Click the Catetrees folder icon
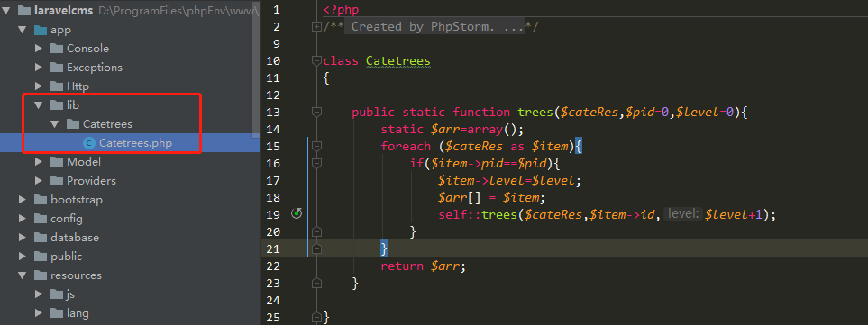Image resolution: width=868 pixels, height=325 pixels. pyautogui.click(x=73, y=124)
